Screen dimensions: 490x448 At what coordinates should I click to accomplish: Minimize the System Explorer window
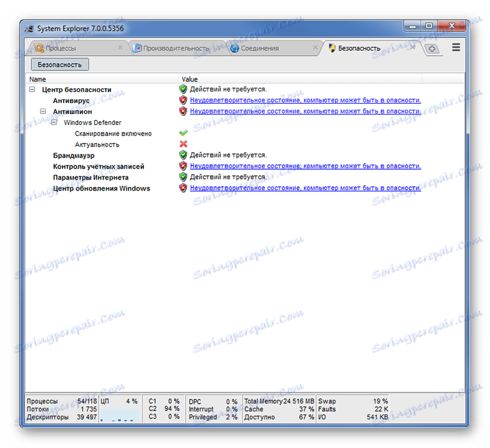412,26
